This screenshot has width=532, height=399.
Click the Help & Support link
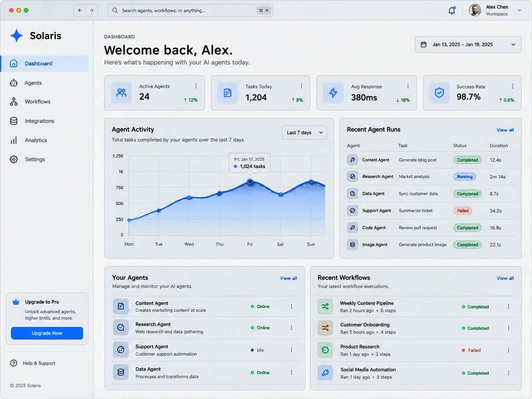39,363
